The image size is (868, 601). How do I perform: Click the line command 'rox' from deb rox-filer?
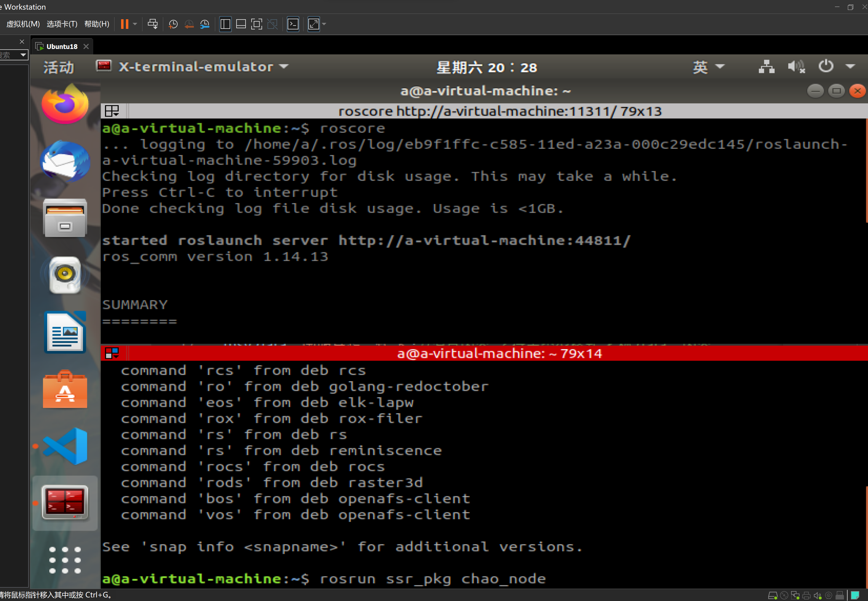click(x=271, y=418)
